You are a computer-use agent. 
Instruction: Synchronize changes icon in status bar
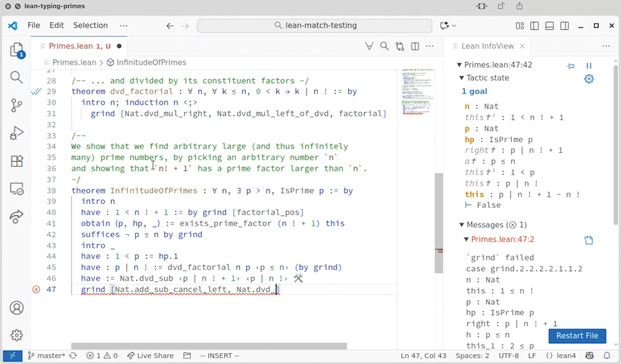tap(73, 355)
